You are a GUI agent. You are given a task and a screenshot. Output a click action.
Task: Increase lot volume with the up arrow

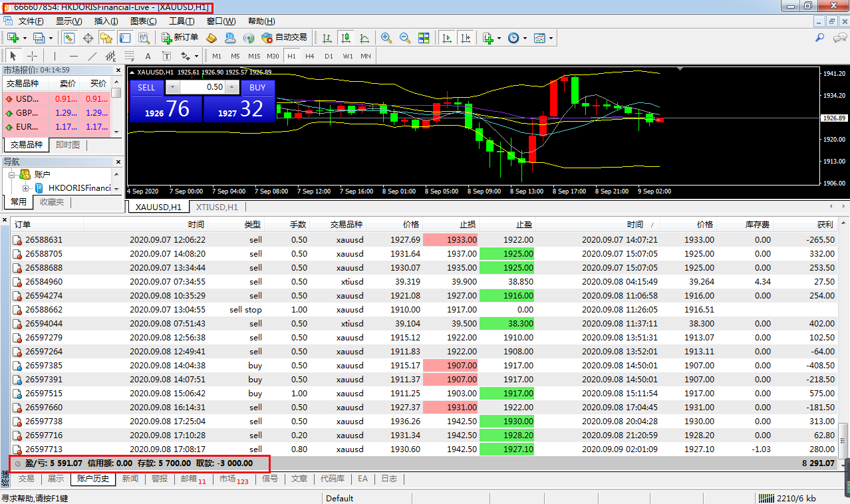point(232,87)
